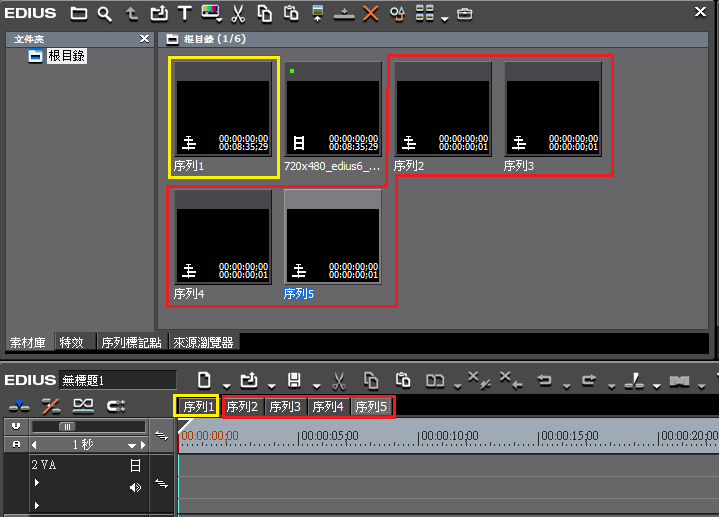The height and width of the screenshot is (517, 719).
Task: Click the Cut scissors icon in bin toolbar
Action: click(x=238, y=14)
